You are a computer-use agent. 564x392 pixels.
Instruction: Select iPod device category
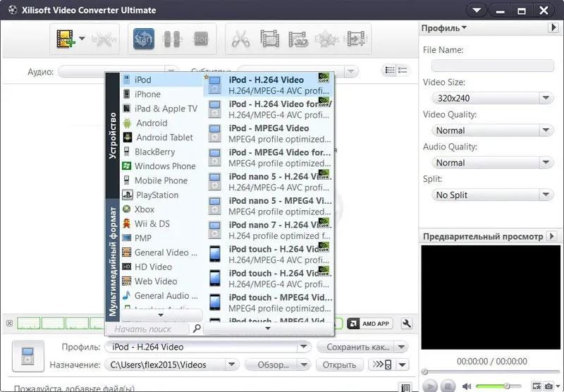161,80
